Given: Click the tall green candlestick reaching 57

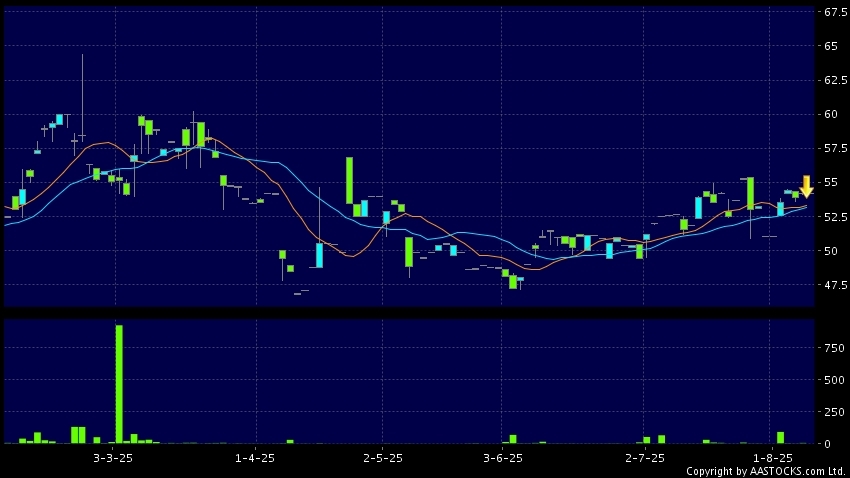Looking at the screenshot, I should click(350, 180).
